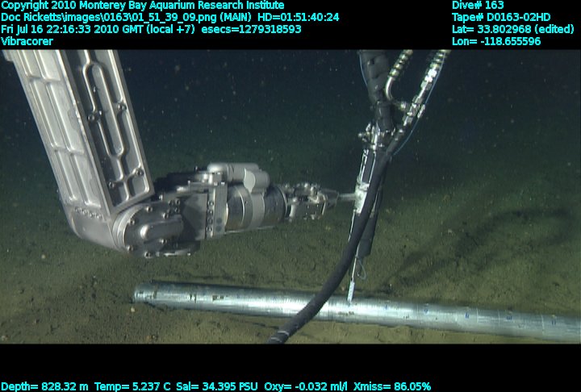Click the Lat= 33.802968 (edited) value
The image size is (581, 392).
coord(513,29)
